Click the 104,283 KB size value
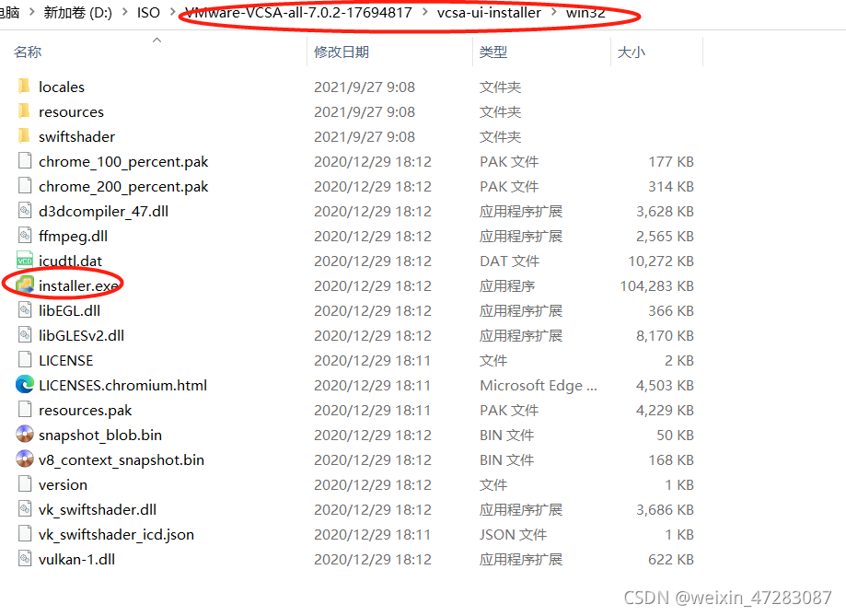The image size is (846, 616). point(656,285)
